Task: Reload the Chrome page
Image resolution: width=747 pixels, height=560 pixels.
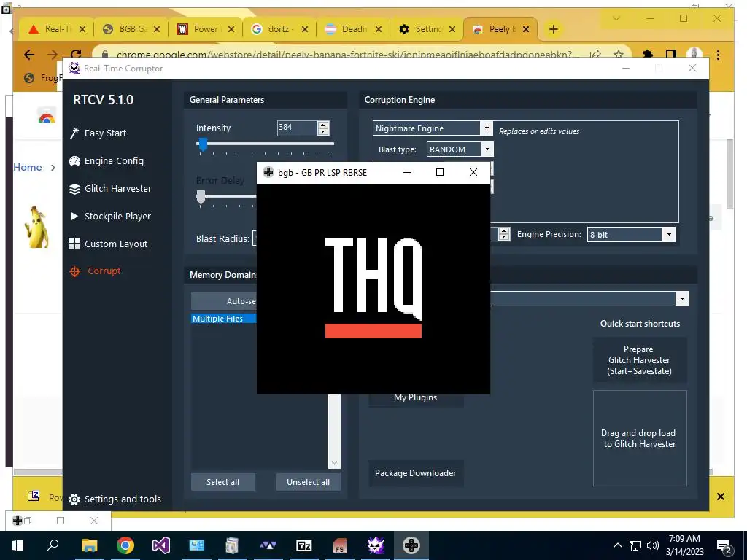Action: pyautogui.click(x=76, y=54)
